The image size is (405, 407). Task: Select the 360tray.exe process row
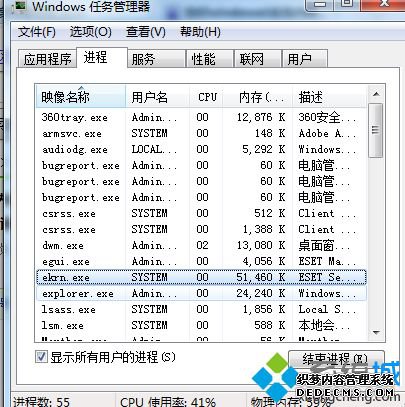pos(201,117)
